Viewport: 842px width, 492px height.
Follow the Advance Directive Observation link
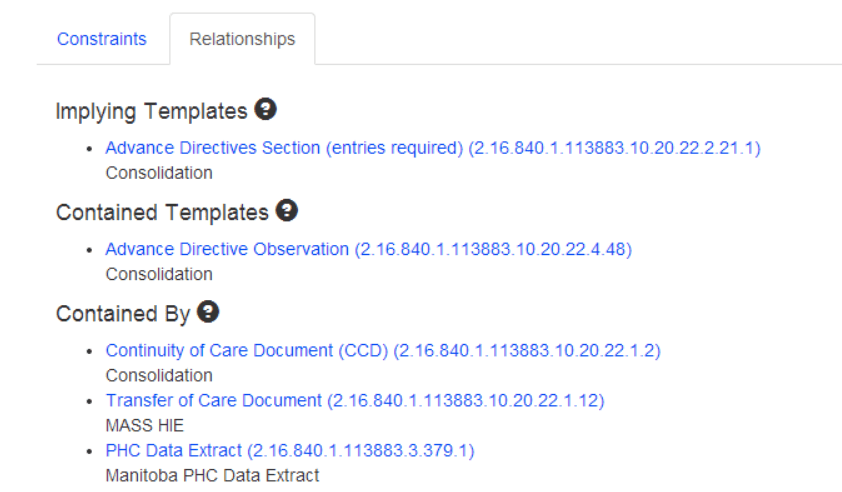368,249
